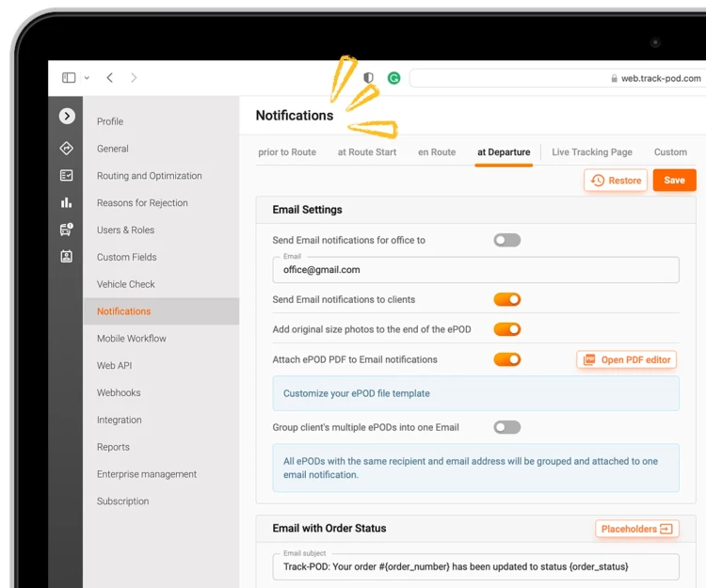
Task: Switch to the en Route tab
Action: [437, 152]
